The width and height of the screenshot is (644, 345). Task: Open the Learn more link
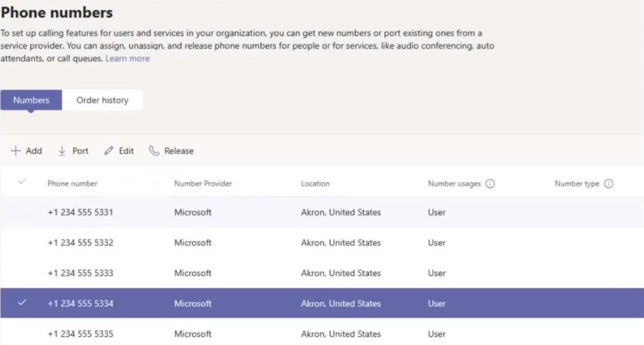(128, 59)
